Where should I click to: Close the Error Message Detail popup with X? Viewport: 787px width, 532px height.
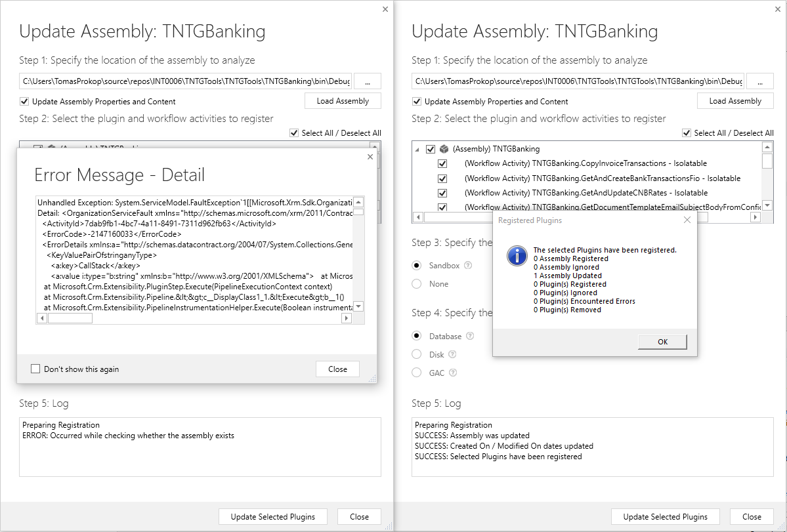[370, 157]
